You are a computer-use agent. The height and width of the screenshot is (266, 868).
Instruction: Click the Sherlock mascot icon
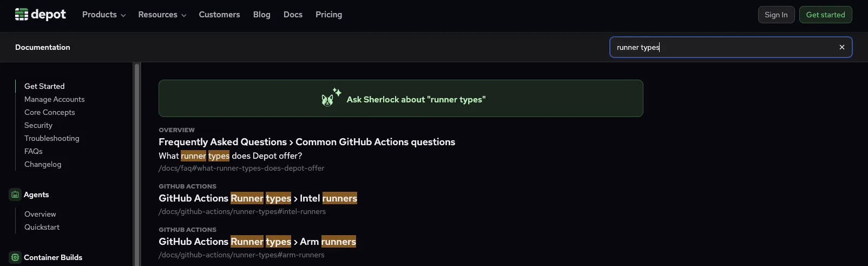pos(328,99)
